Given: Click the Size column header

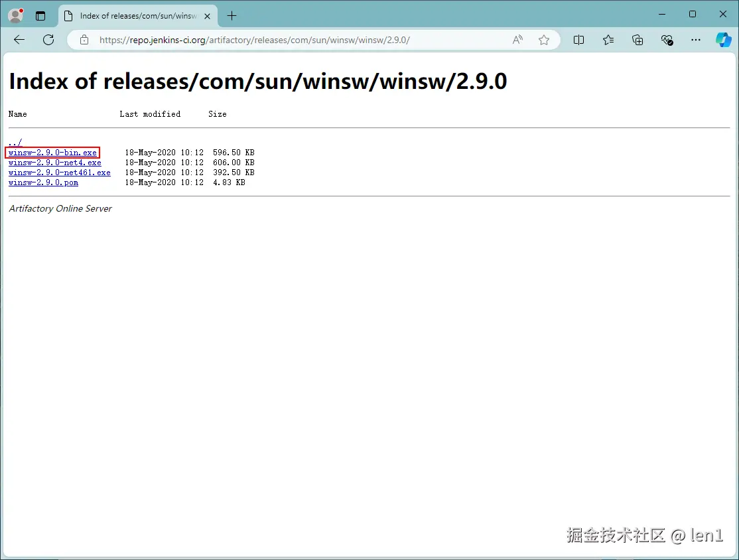Looking at the screenshot, I should pos(218,114).
